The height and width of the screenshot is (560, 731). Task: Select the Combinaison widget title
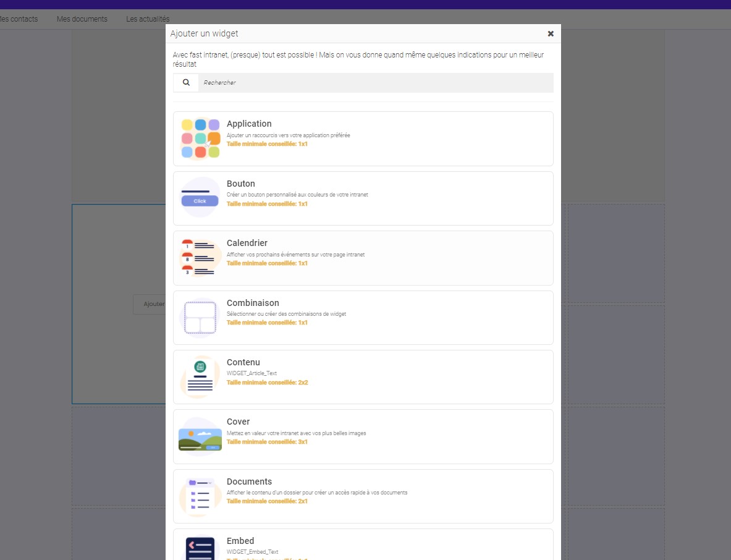(x=253, y=303)
